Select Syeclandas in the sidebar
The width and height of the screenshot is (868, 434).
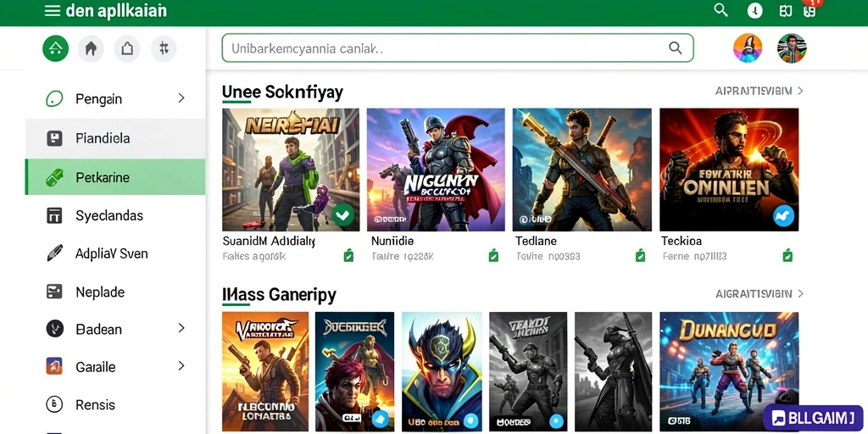pyautogui.click(x=115, y=215)
